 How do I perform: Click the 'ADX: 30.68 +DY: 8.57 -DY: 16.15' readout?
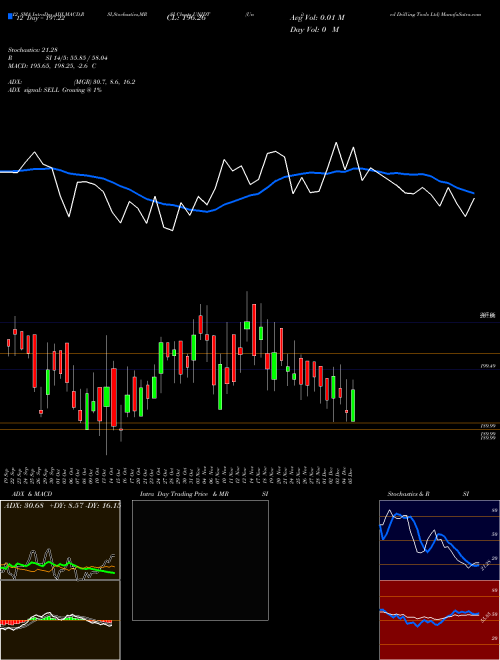click(x=62, y=505)
